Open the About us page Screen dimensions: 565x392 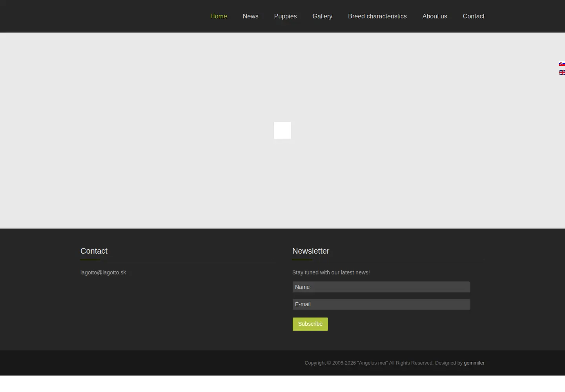click(435, 16)
